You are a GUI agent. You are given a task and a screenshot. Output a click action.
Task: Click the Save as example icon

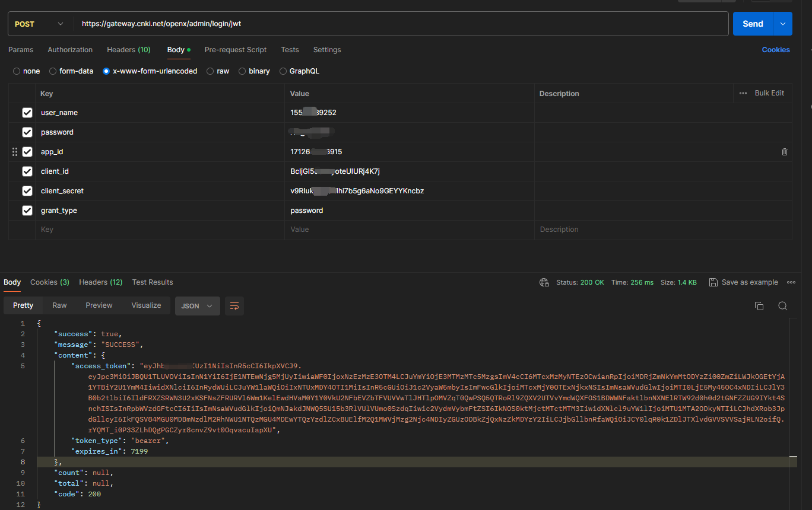tap(714, 282)
